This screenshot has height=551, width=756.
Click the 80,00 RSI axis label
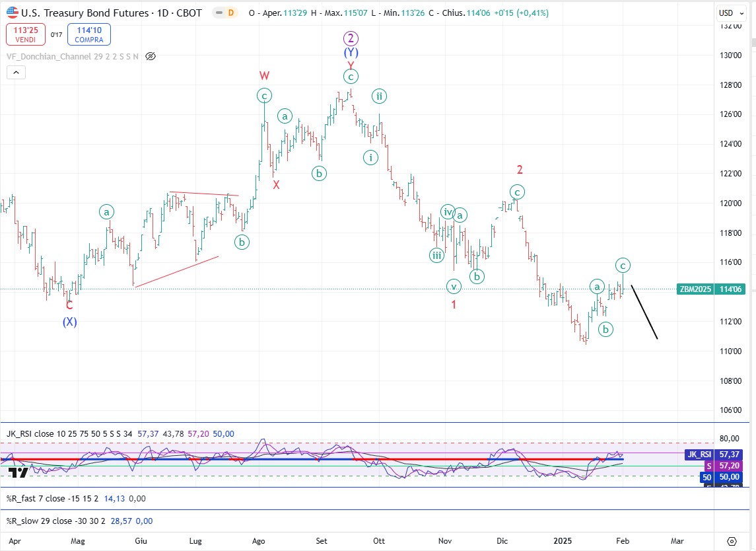click(x=729, y=439)
